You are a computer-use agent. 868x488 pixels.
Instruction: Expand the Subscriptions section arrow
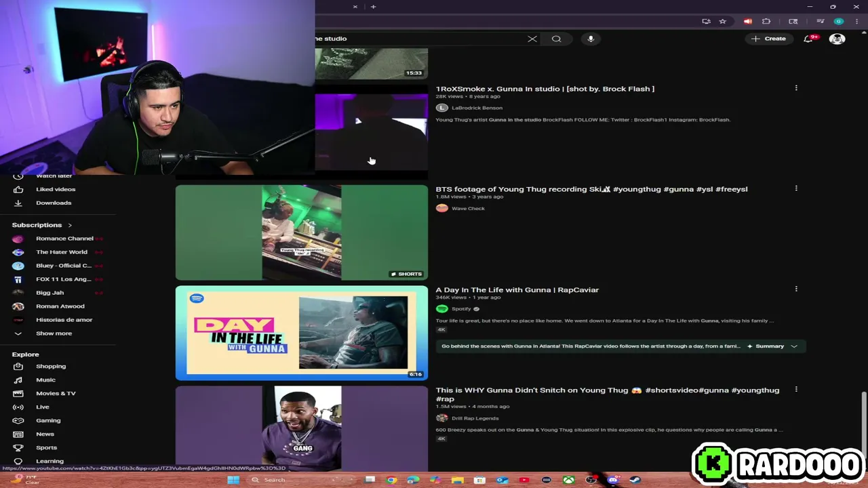(x=70, y=225)
